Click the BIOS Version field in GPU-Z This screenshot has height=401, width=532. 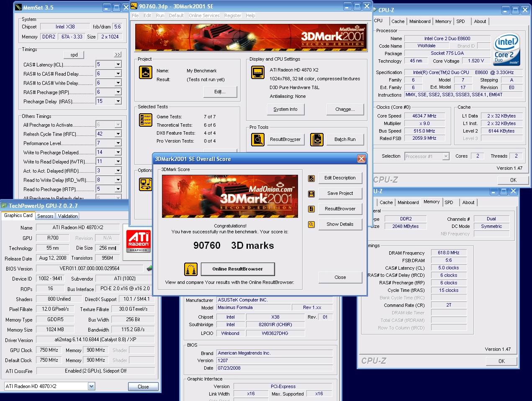90,268
